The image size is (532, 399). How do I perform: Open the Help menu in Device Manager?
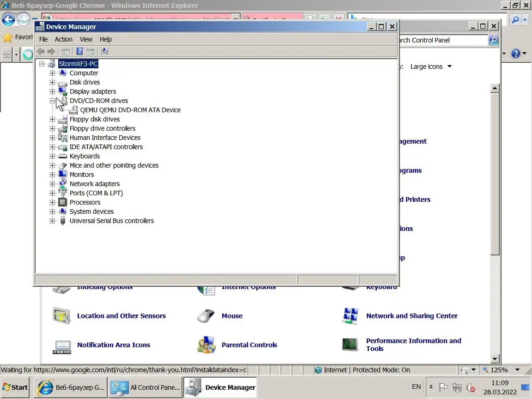(105, 39)
